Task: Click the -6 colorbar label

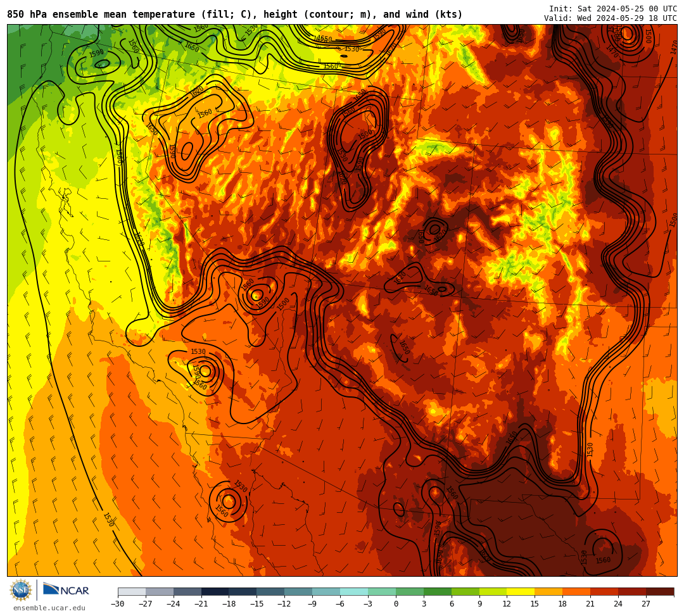Action: click(340, 604)
